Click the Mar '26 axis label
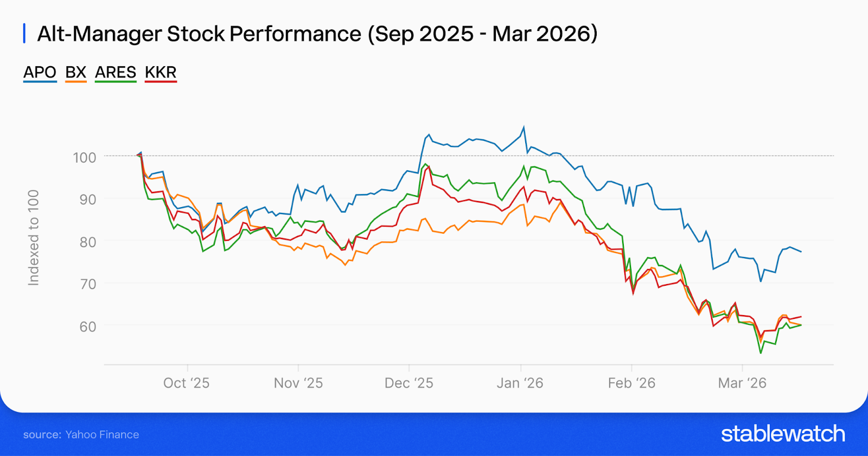Viewport: 868px width, 456px height. pos(742,383)
